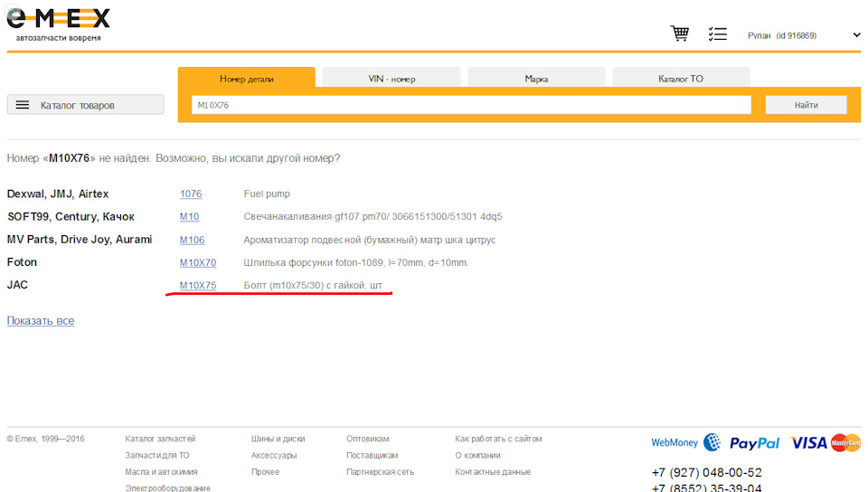Image resolution: width=868 pixels, height=492 pixels.
Task: Open the M10X75 part link
Action: click(x=198, y=285)
